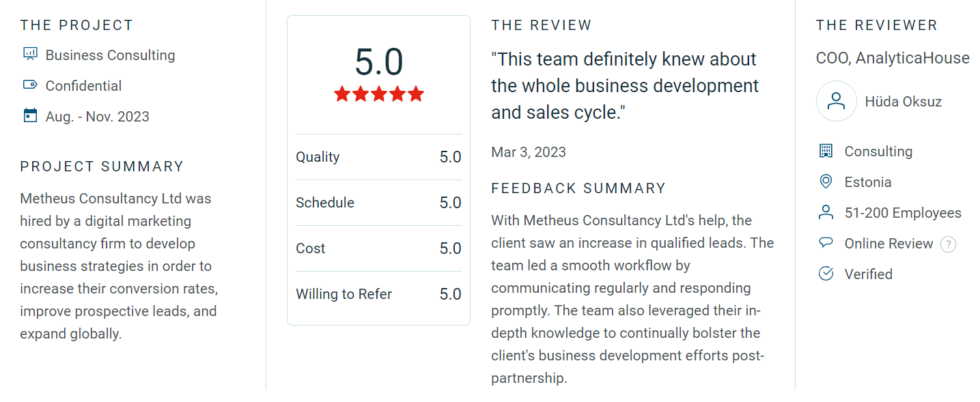980x402 pixels.
Task: Click the five-star rating row
Action: click(378, 94)
